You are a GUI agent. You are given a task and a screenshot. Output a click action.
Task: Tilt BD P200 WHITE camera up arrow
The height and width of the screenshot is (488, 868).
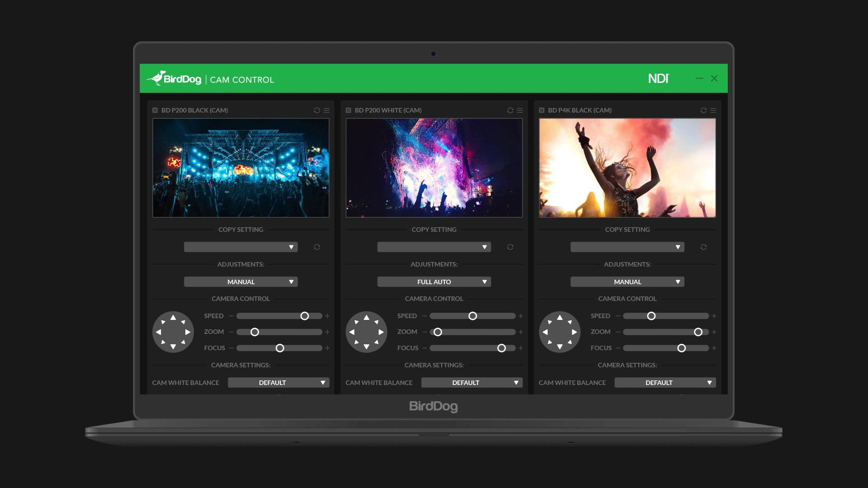tap(367, 317)
